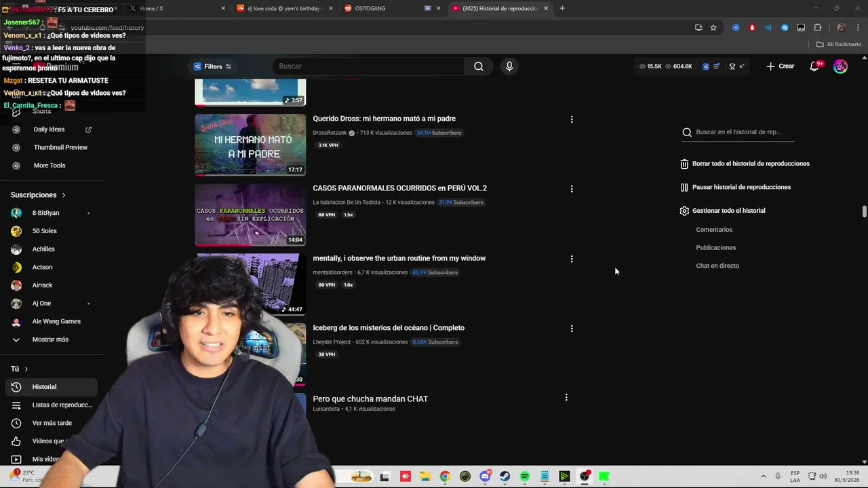Open Comentarios under manage history
Image resolution: width=868 pixels, height=488 pixels.
[714, 230]
